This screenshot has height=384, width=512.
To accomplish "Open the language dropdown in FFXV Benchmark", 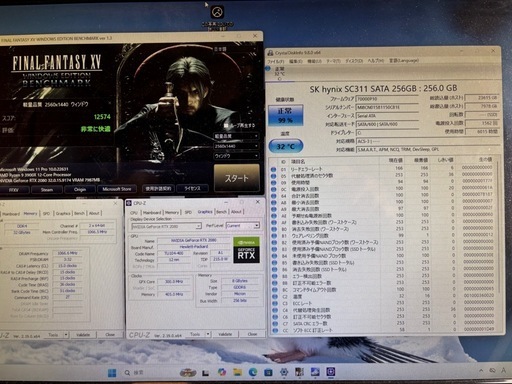I will pos(236,49).
